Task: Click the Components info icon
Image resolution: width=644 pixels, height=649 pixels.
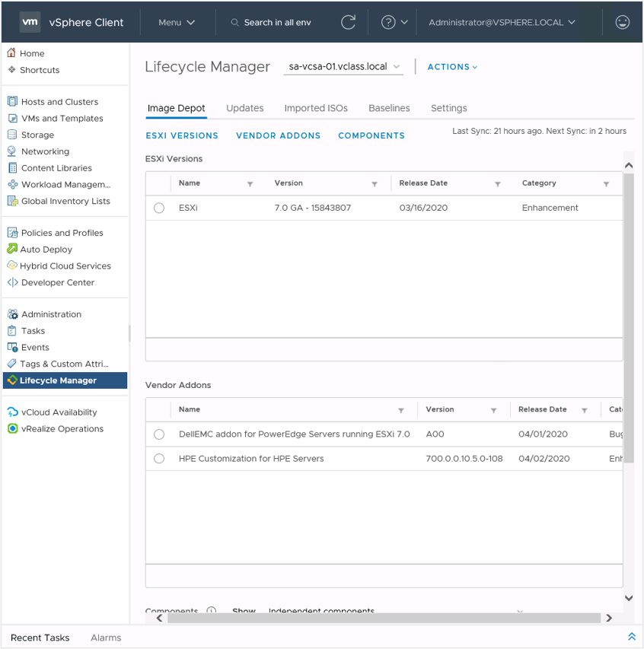Action: point(211,610)
